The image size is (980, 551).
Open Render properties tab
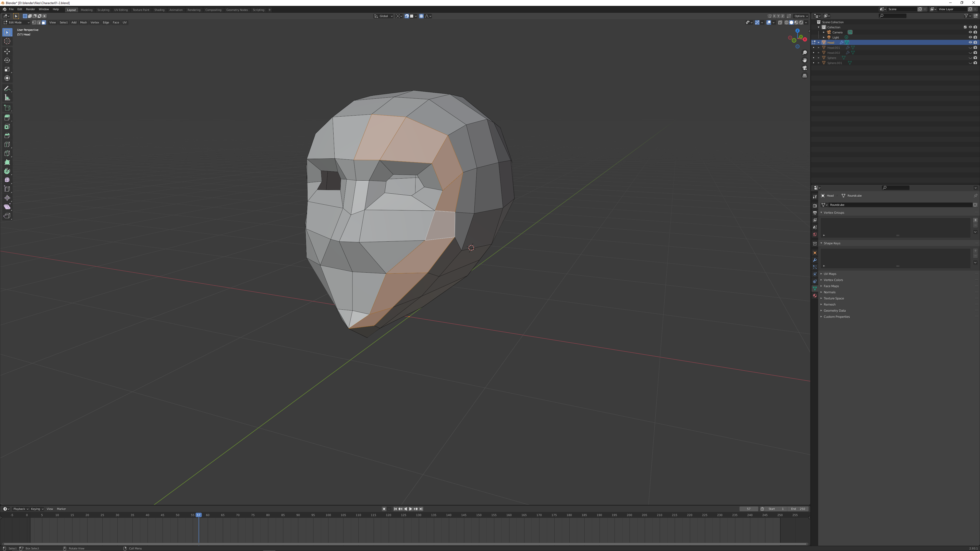coord(815,206)
